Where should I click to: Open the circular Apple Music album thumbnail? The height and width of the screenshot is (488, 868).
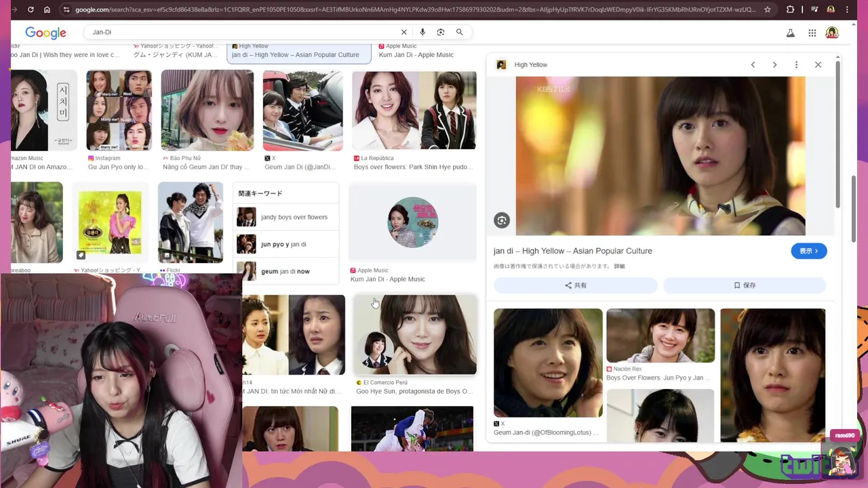tap(413, 222)
